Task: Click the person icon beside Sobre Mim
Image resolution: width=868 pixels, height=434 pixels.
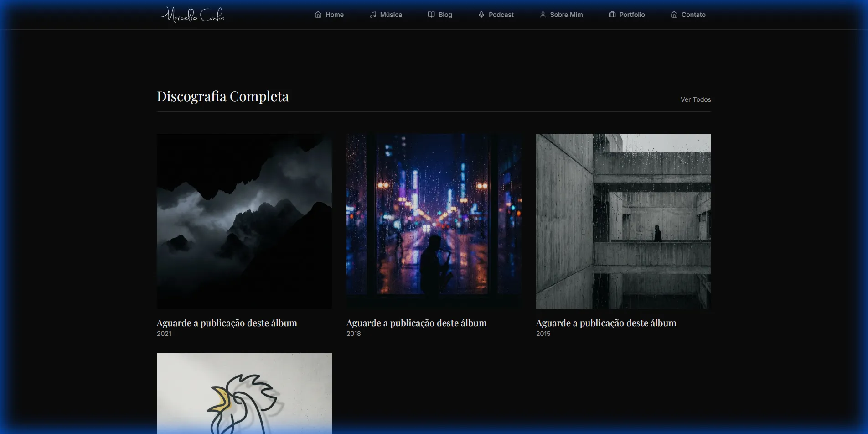Action: tap(542, 15)
